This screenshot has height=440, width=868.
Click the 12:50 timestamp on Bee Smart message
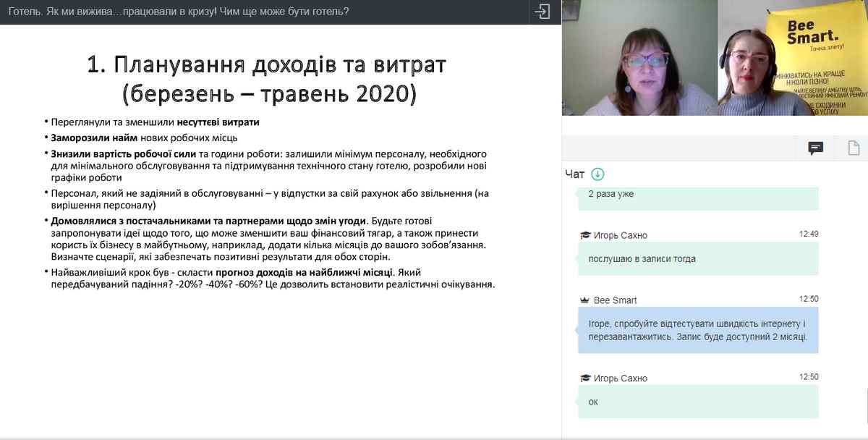(x=809, y=300)
